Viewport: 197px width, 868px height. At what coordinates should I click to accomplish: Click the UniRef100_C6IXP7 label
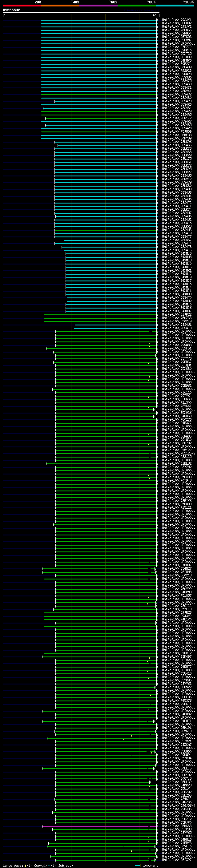[176, 860]
